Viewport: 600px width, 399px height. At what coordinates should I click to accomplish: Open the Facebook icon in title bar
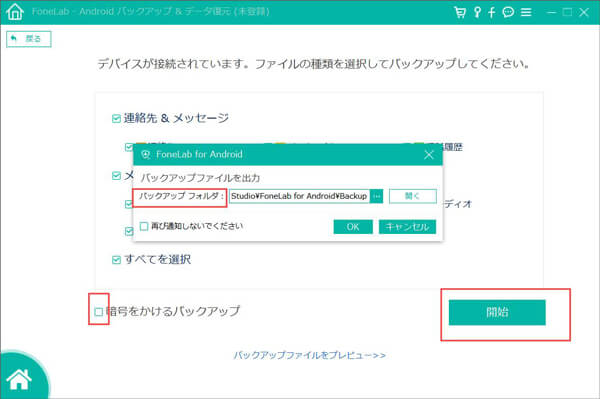click(492, 12)
